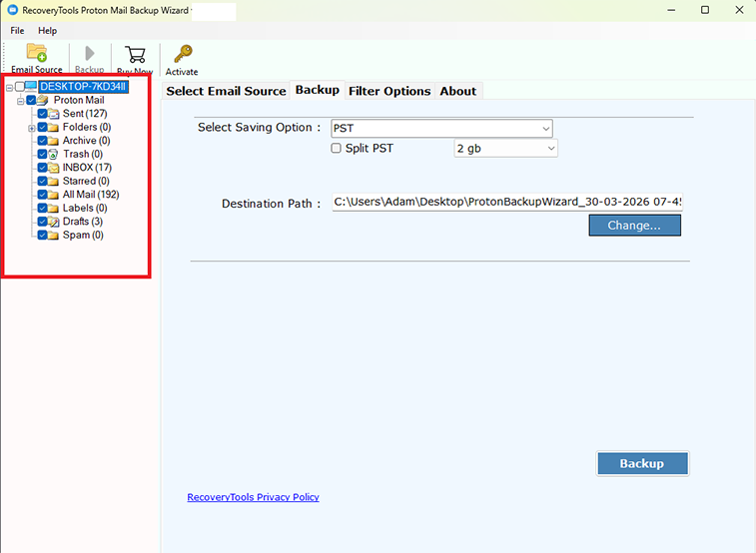The image size is (756, 553).
Task: Click the Destination Path text field
Action: click(507, 202)
